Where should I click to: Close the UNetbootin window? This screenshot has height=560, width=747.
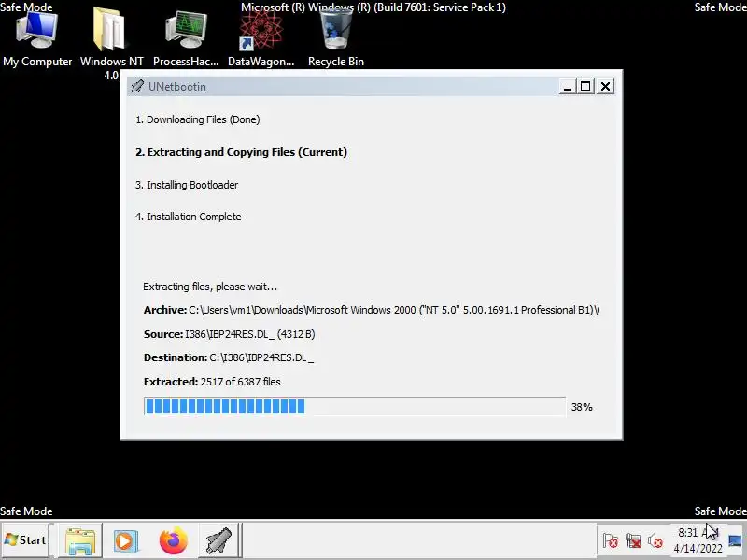pos(605,87)
